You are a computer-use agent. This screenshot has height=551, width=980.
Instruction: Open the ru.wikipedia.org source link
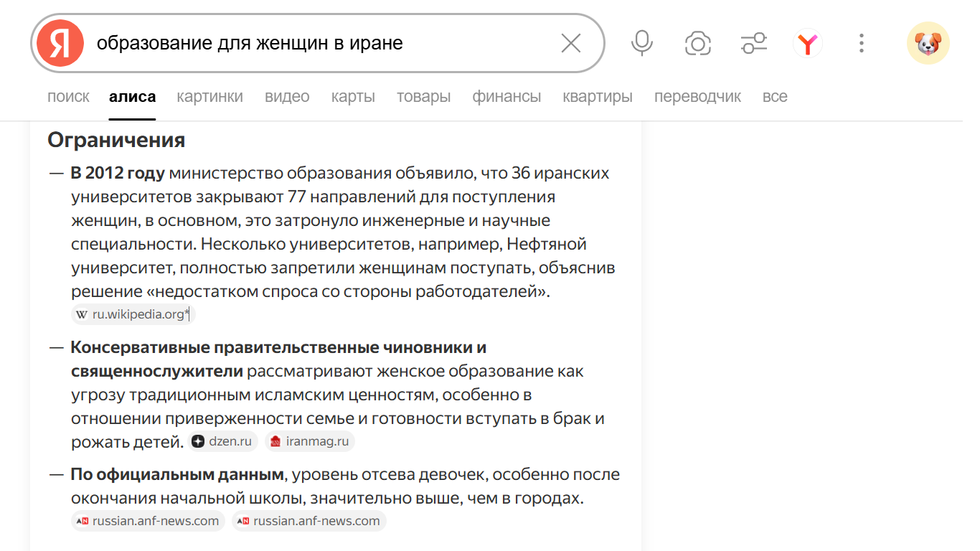[133, 314]
